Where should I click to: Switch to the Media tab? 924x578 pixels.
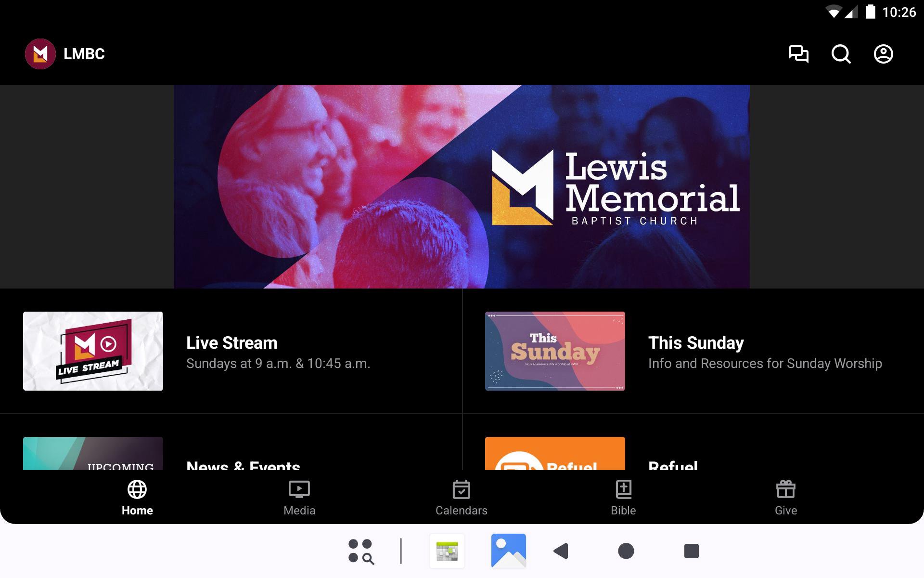[x=299, y=498]
